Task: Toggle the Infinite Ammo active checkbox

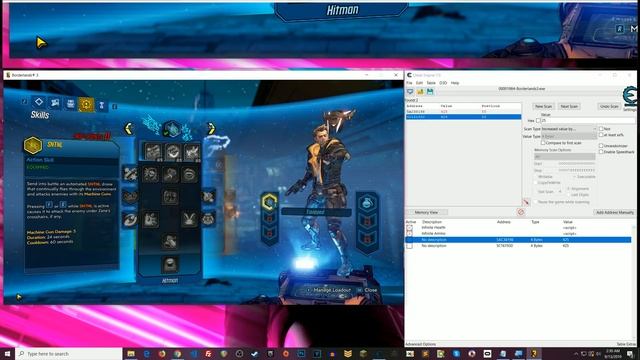Action: point(410,233)
